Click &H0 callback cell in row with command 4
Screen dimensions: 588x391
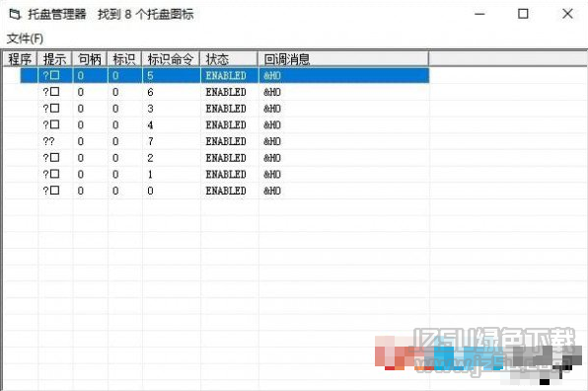click(272, 125)
